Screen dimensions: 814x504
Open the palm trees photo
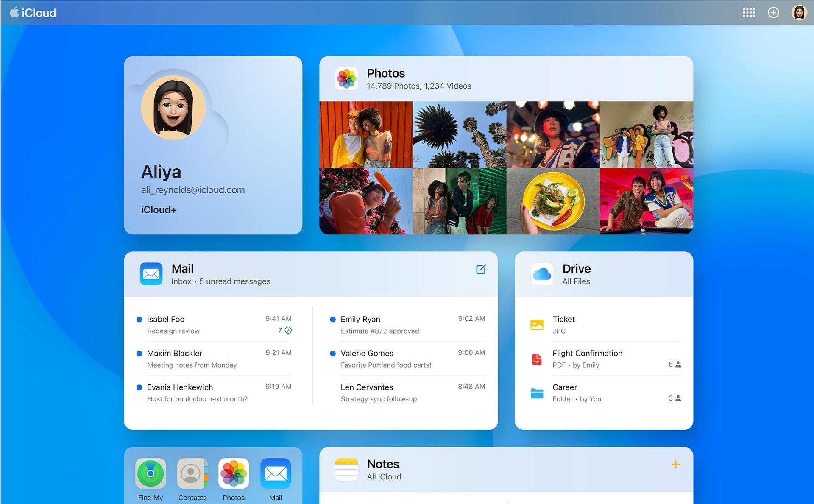coord(460,134)
